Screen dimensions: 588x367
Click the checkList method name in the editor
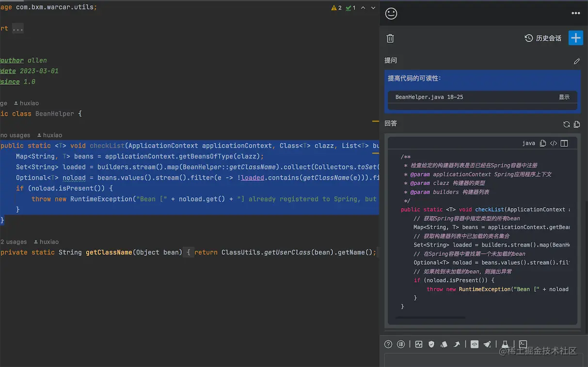(107, 145)
